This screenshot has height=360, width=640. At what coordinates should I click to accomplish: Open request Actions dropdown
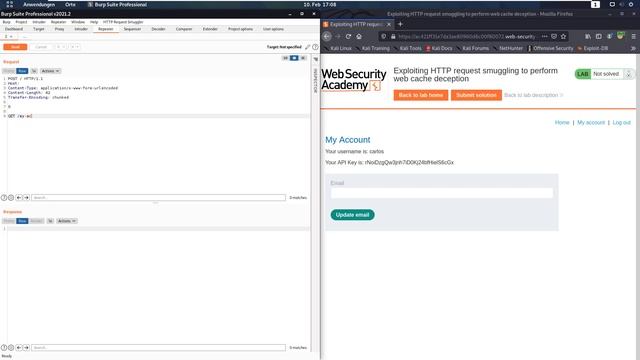50,71
